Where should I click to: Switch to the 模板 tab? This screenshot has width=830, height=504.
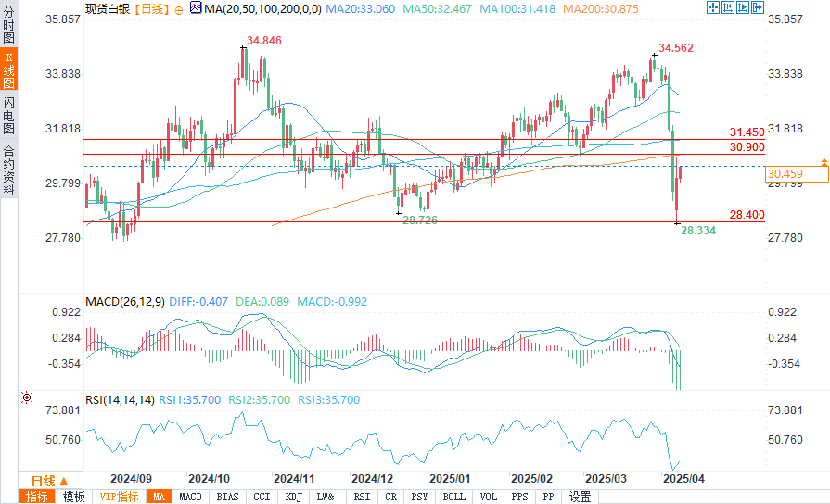coord(73,498)
